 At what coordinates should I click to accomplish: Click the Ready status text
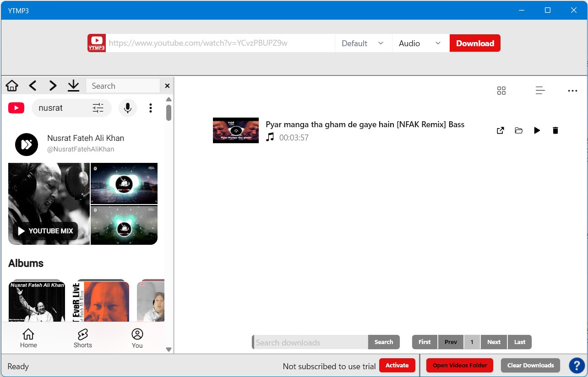[x=18, y=366]
